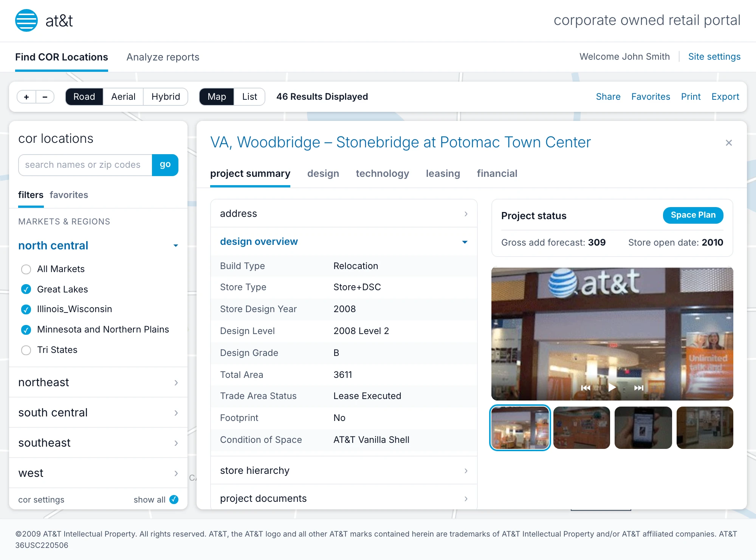Select the second store interior thumbnail
Screen dimensions: 756x560
coord(582,428)
